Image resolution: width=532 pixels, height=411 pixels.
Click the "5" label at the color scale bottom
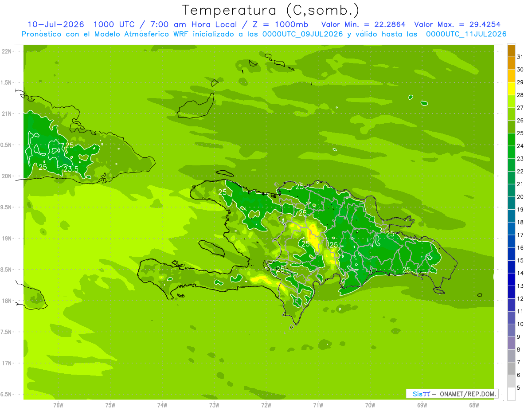point(519,388)
